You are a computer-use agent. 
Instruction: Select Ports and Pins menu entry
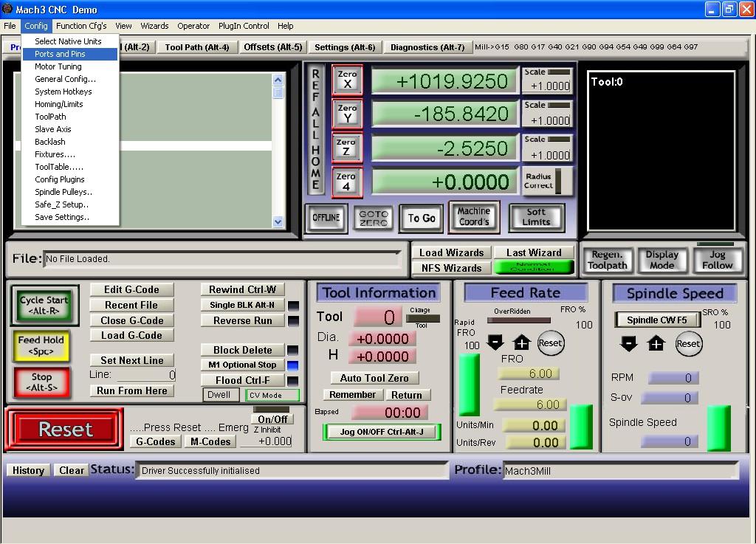(x=70, y=54)
